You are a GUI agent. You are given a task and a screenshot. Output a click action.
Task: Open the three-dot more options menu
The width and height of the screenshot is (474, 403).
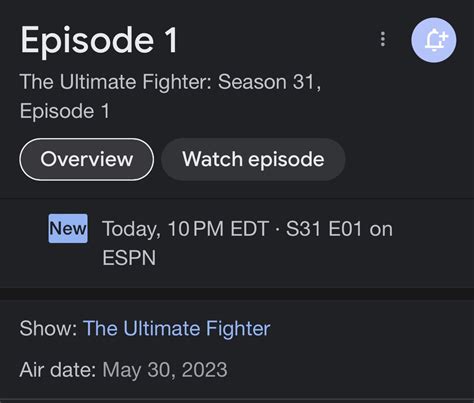tap(383, 39)
